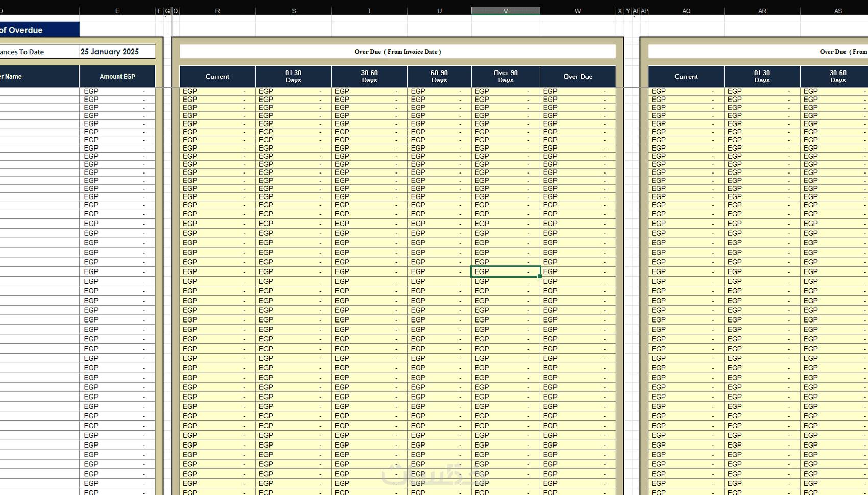Viewport: 868px width, 495px height.
Task: Select the narrow column F header
Action: tap(159, 11)
